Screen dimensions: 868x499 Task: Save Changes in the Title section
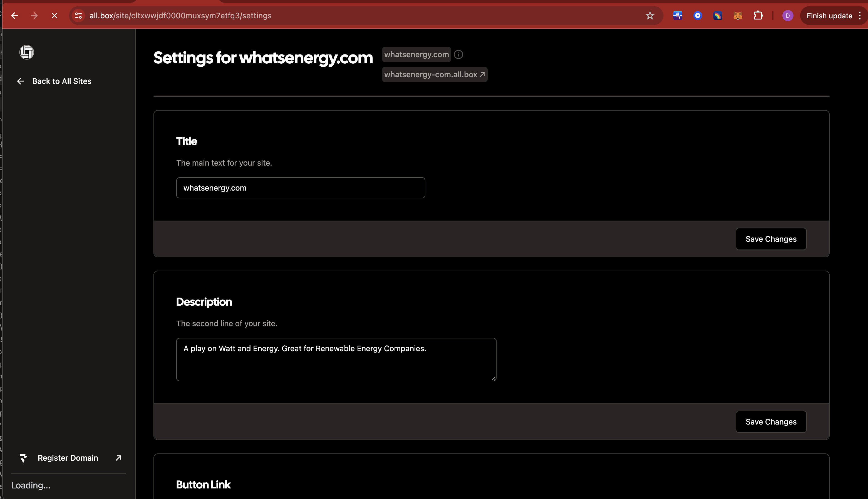click(x=771, y=239)
